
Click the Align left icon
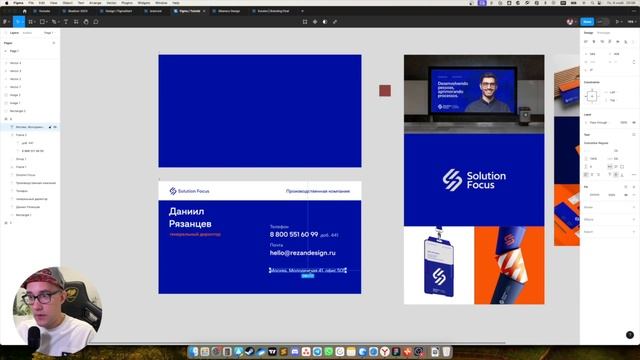pos(586,42)
